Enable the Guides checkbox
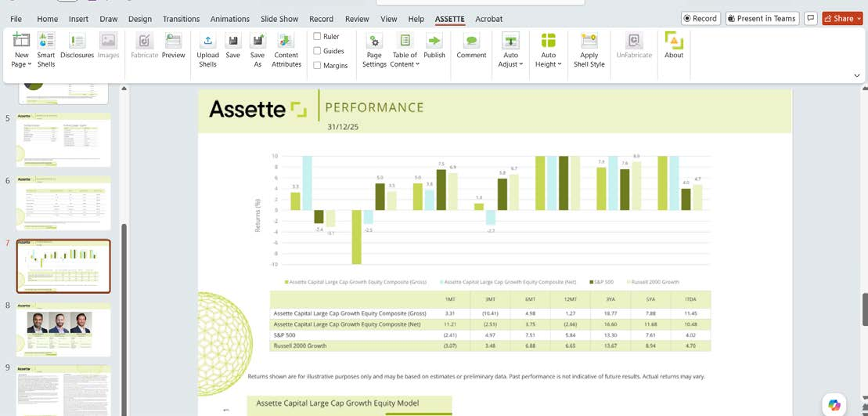The height and width of the screenshot is (416, 868). pyautogui.click(x=317, y=51)
